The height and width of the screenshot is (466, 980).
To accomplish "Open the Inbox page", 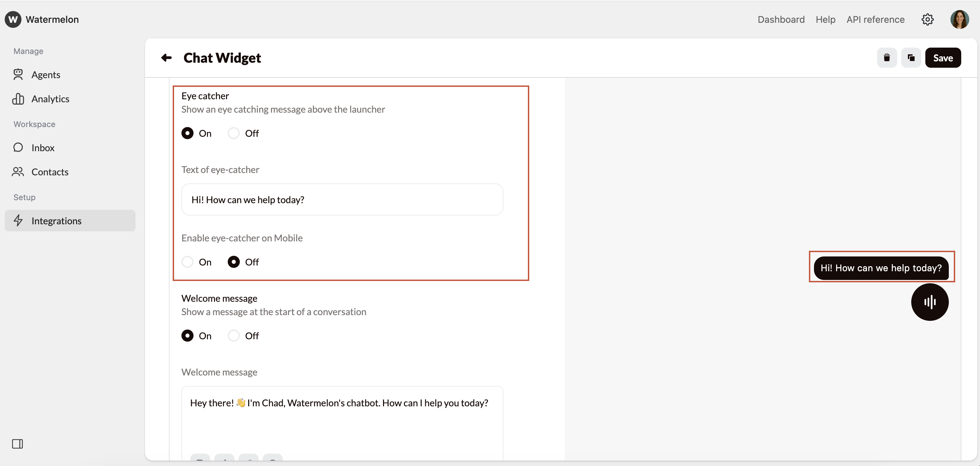I will pos(43,148).
